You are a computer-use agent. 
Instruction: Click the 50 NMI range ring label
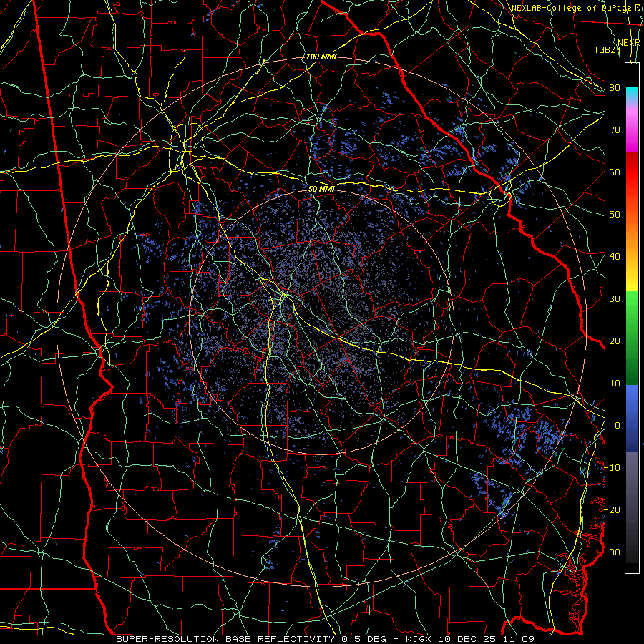click(x=321, y=189)
